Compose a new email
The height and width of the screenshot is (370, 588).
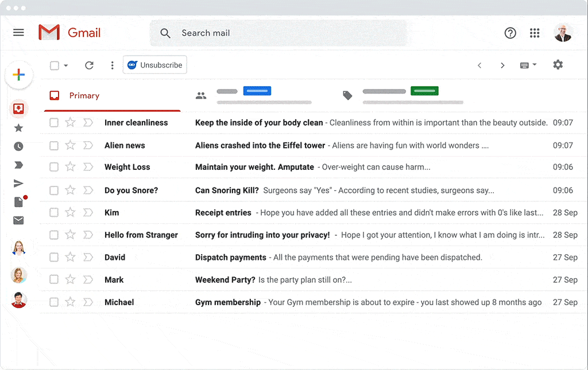(19, 75)
